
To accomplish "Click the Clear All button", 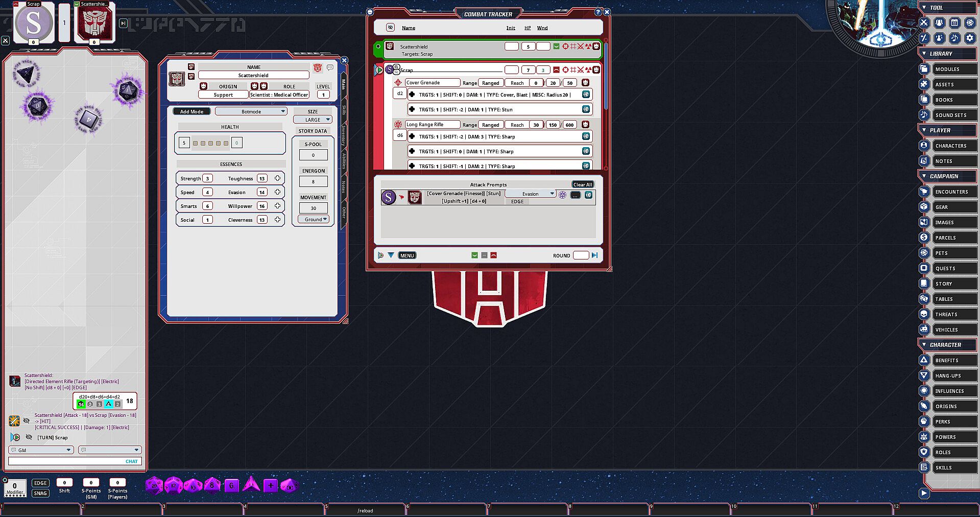I will [x=583, y=184].
